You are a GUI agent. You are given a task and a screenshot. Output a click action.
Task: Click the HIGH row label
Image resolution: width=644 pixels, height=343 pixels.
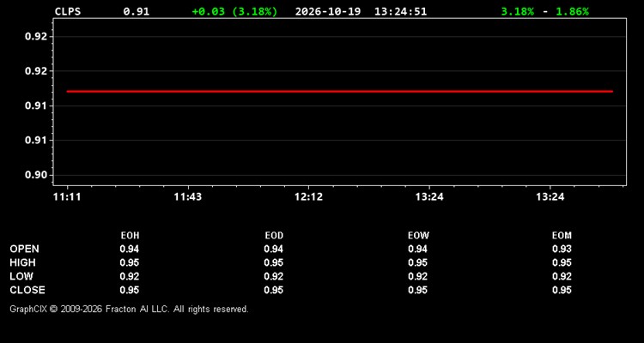tap(22, 262)
